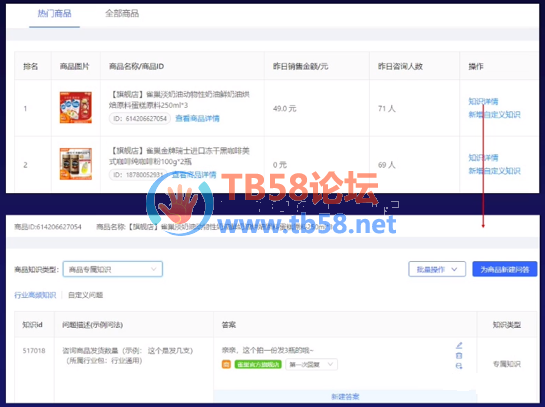The image size is (545, 407).
Task: Switch to the 全部商品 tab
Action: pyautogui.click(x=122, y=14)
